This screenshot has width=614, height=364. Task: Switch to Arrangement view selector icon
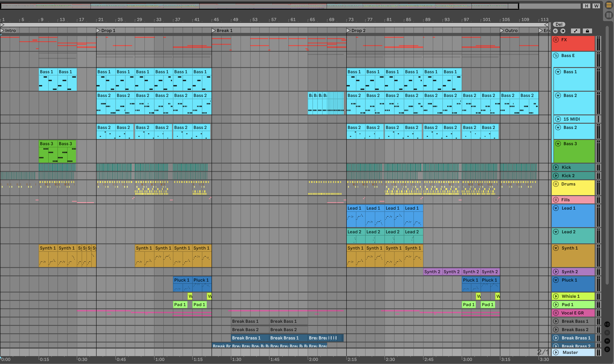coord(609,5)
